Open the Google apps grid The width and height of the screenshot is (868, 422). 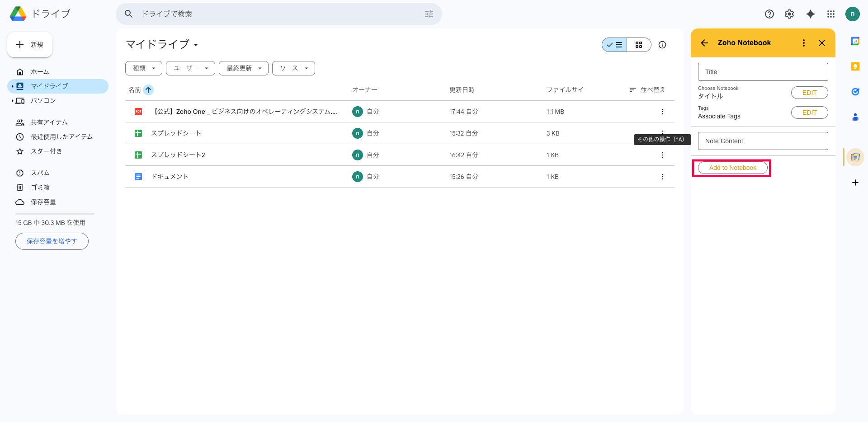tap(830, 14)
